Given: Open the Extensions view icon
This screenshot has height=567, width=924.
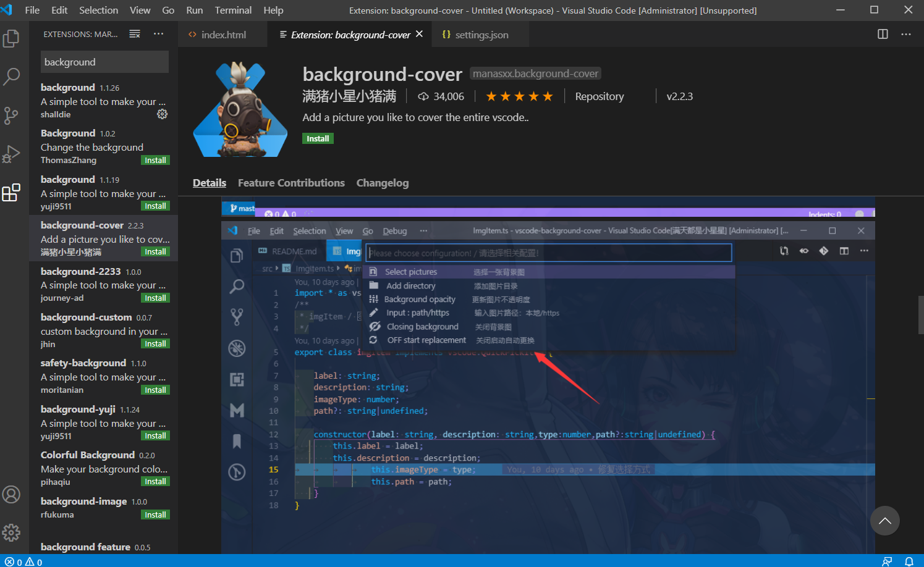Looking at the screenshot, I should click(12, 192).
